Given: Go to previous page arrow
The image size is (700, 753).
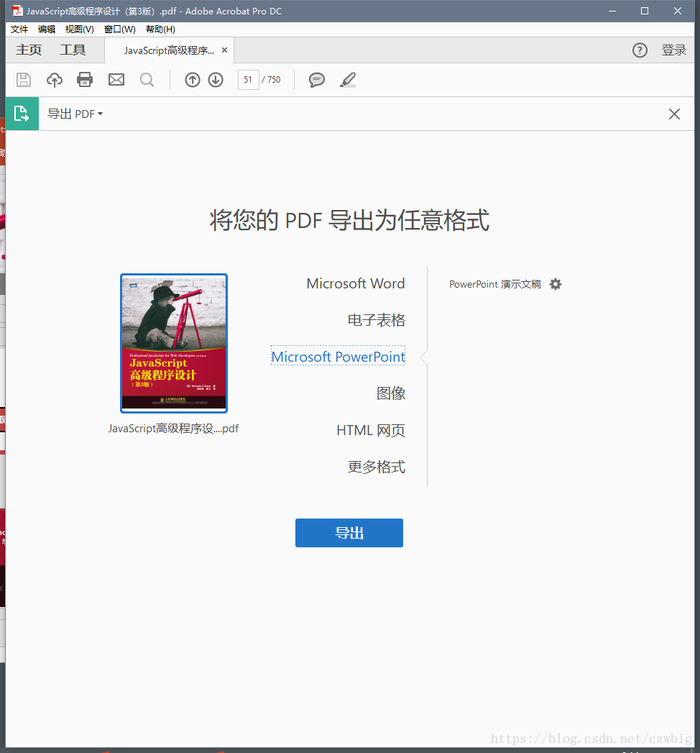Looking at the screenshot, I should pyautogui.click(x=193, y=80).
